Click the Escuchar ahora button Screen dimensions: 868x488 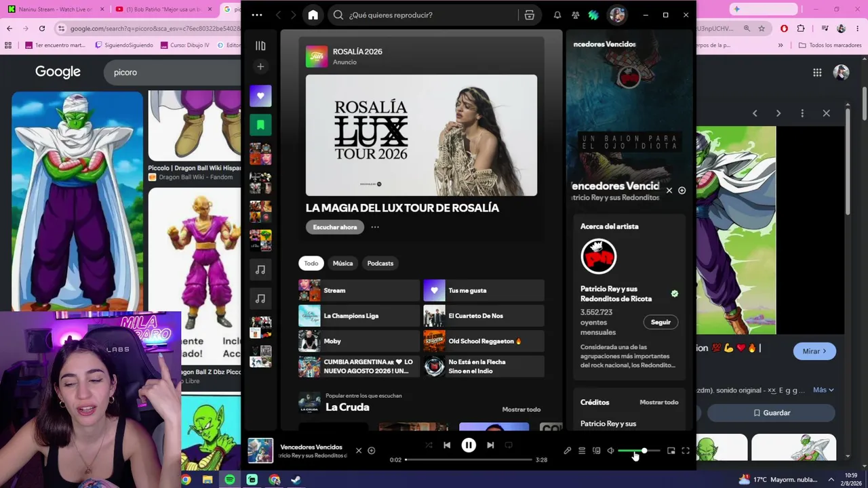click(x=335, y=227)
